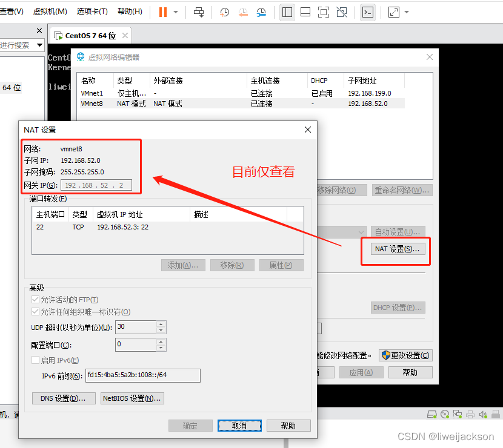The height and width of the screenshot is (448, 503).
Task: Click 帮助 in the network editor
Action: (x=410, y=372)
